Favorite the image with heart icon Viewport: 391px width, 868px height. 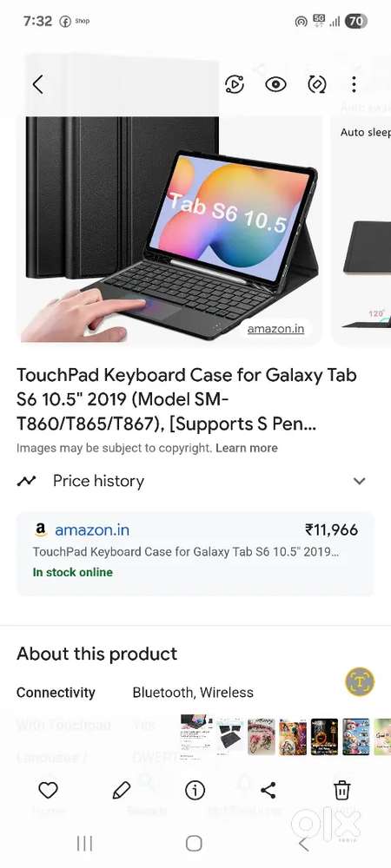[x=48, y=790]
